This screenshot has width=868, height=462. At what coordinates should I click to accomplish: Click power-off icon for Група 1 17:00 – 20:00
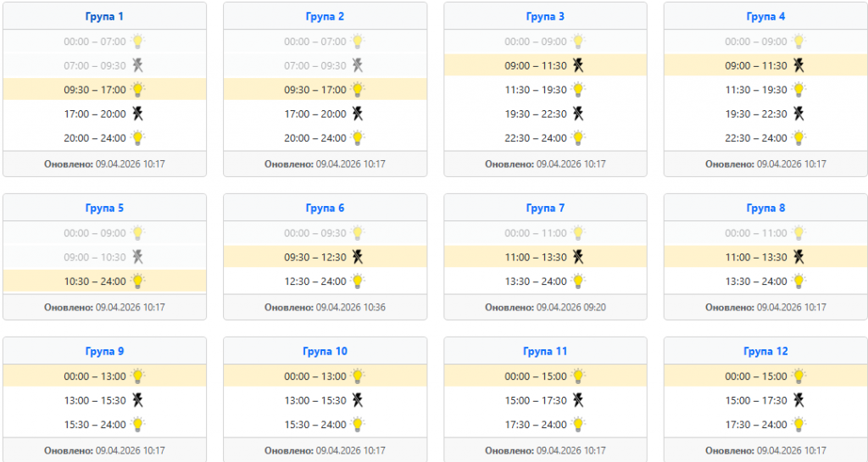[137, 114]
